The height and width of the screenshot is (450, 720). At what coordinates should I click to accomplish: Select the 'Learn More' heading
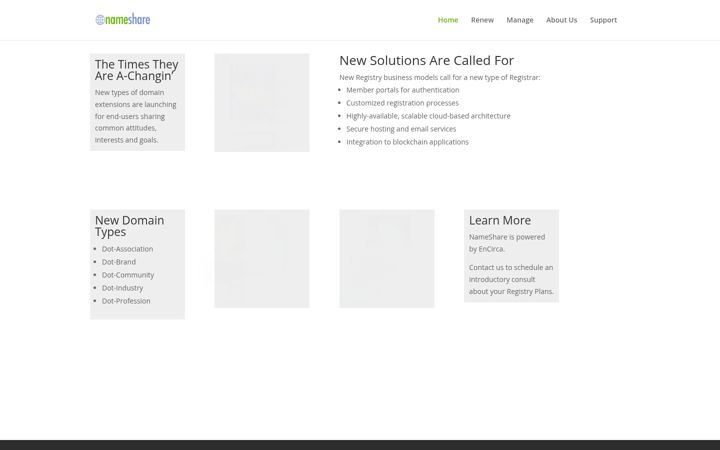pos(500,220)
